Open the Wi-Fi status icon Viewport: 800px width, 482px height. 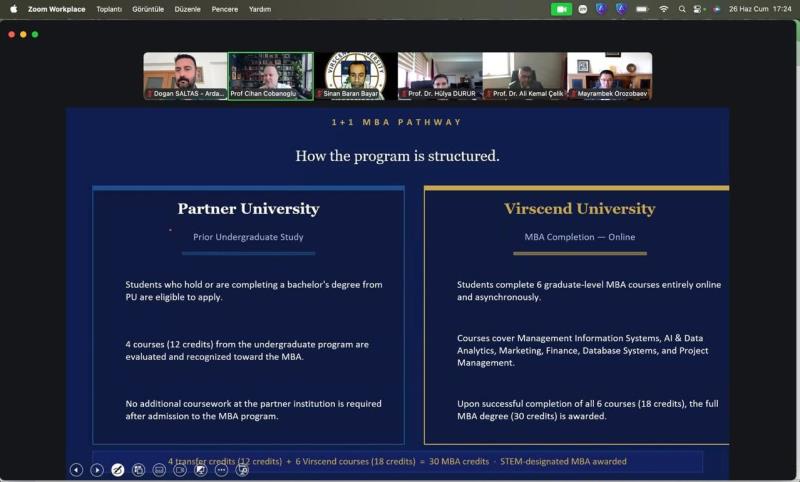coord(663,9)
